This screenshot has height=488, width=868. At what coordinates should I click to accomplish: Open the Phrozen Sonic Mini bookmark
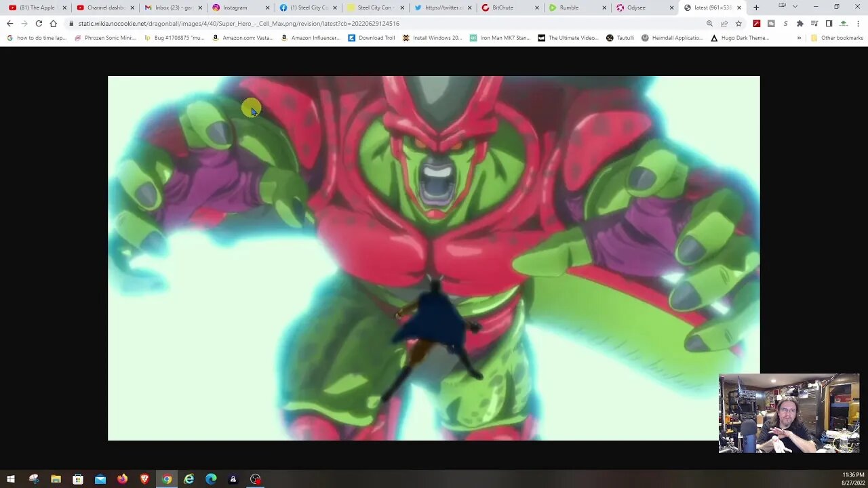(105, 38)
